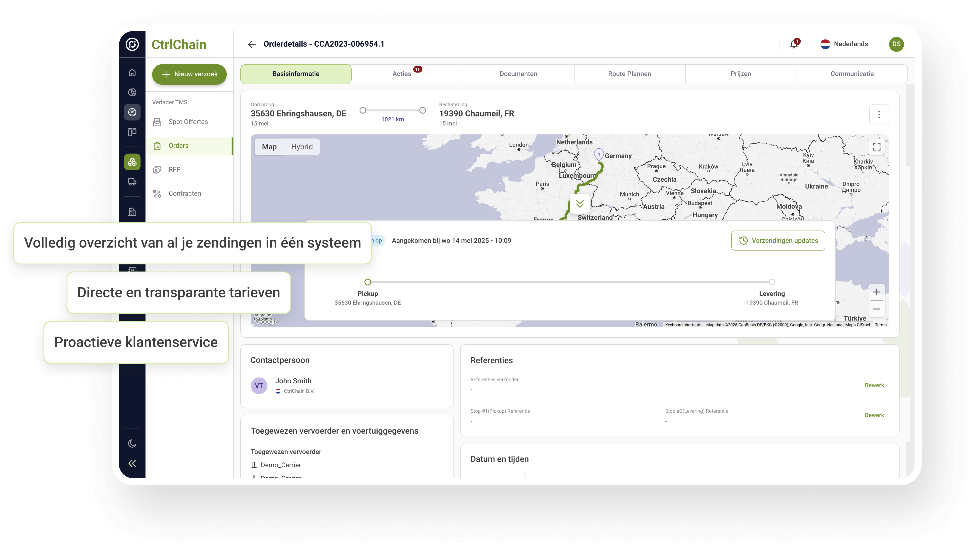Switch to the Documenten tab
The height and width of the screenshot is (555, 980).
[x=518, y=74]
